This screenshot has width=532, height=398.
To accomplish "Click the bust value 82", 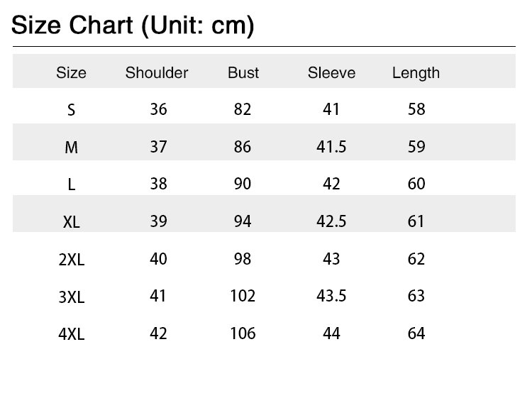I will (243, 109).
